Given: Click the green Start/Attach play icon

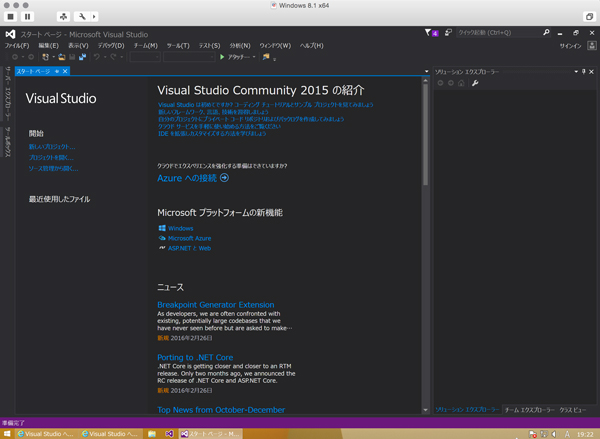Looking at the screenshot, I should pos(222,57).
